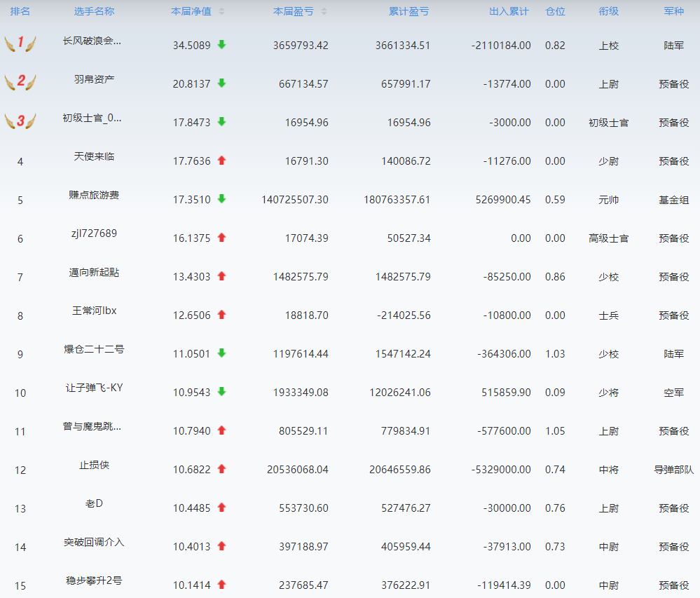Click the green down arrow next to 11.0501

(221, 353)
